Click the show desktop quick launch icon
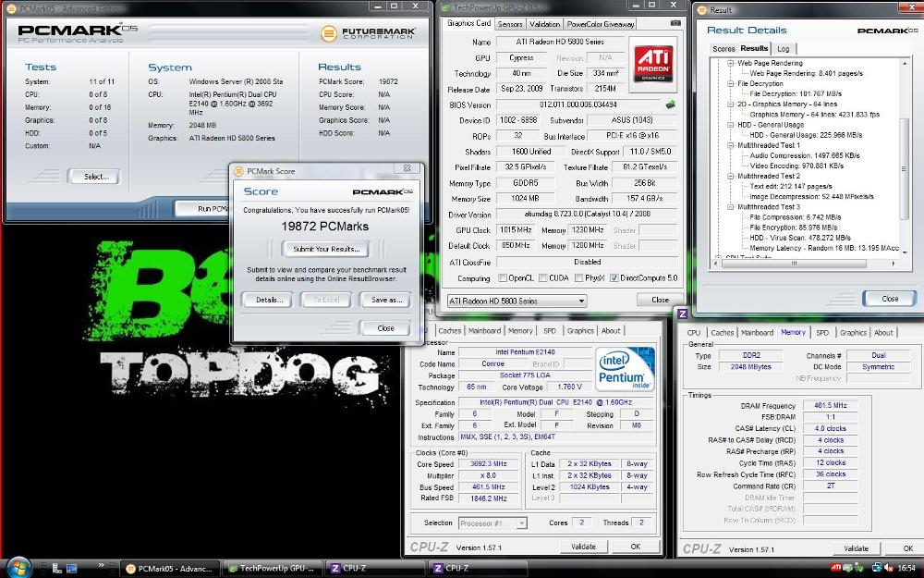Viewport: 924px width, 578px height. (x=72, y=569)
